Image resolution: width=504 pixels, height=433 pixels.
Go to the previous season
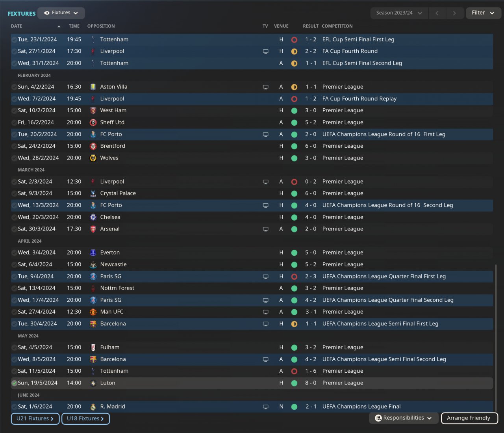click(x=437, y=13)
